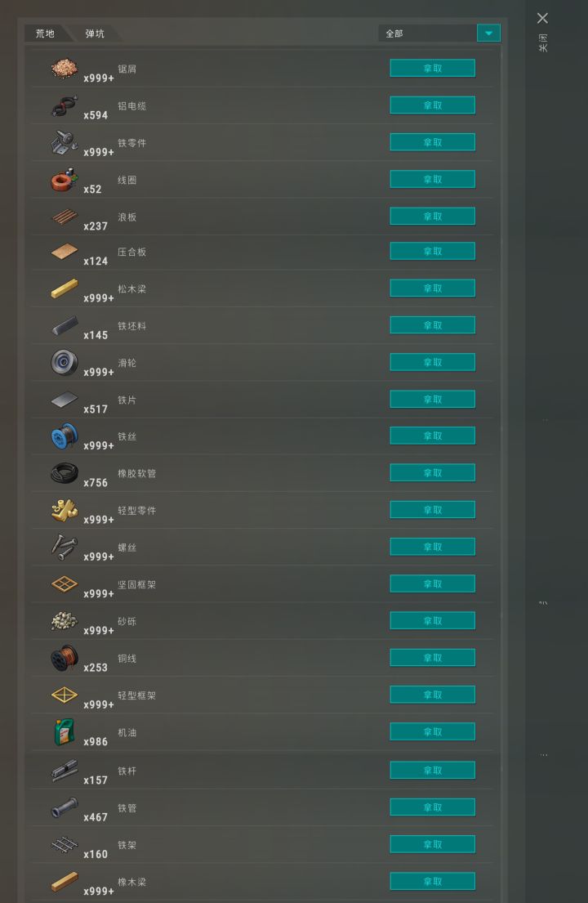Click 拿取 button for 铁片 iron sheets
The height and width of the screenshot is (903, 588).
click(x=433, y=399)
